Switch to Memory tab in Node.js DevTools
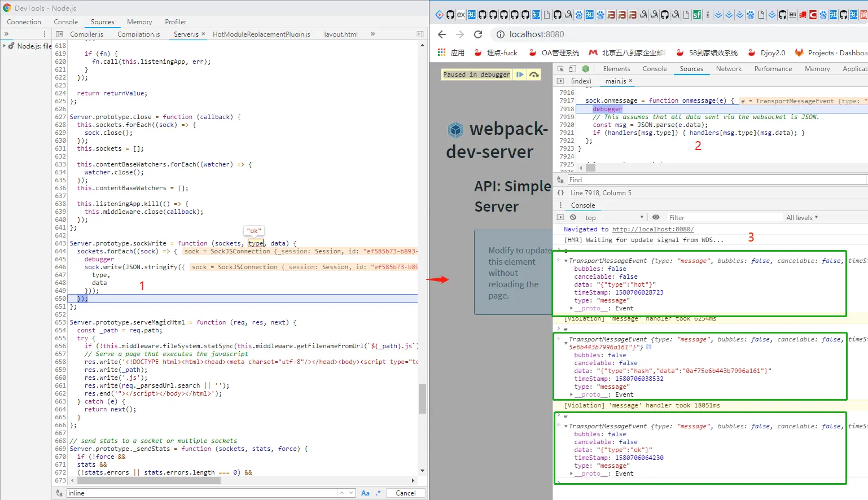The image size is (868, 500). [x=139, y=22]
